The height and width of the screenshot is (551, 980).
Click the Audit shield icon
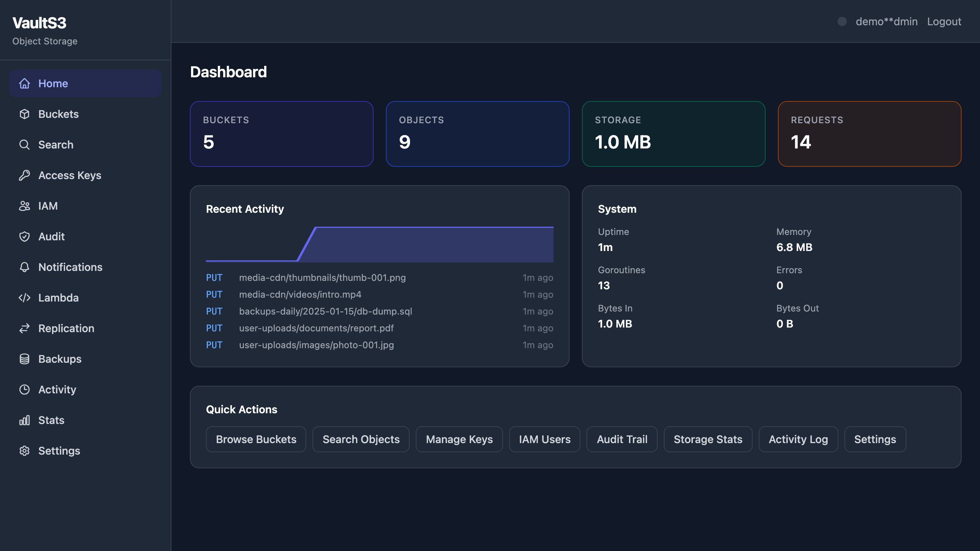point(24,236)
